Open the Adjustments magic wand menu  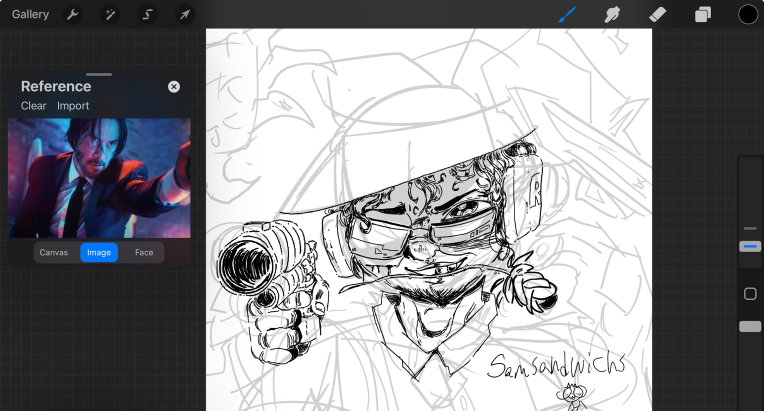[x=110, y=15]
